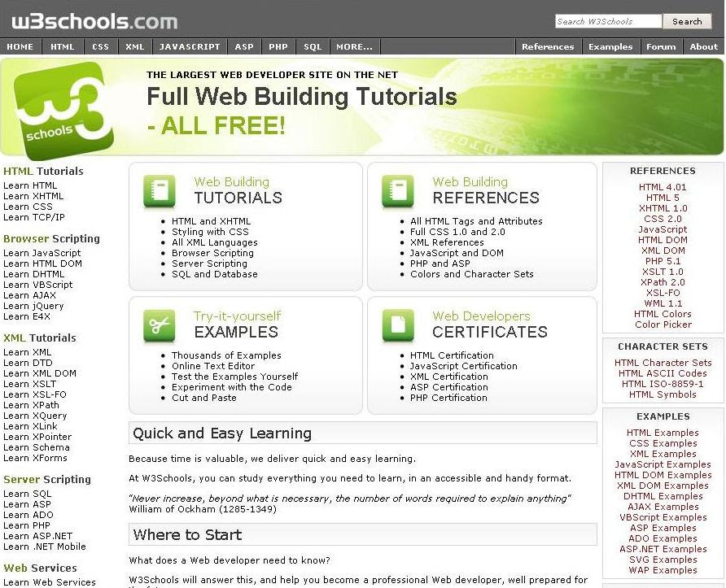Click the Certificates document icon
This screenshot has width=726, height=588.
coord(398,325)
